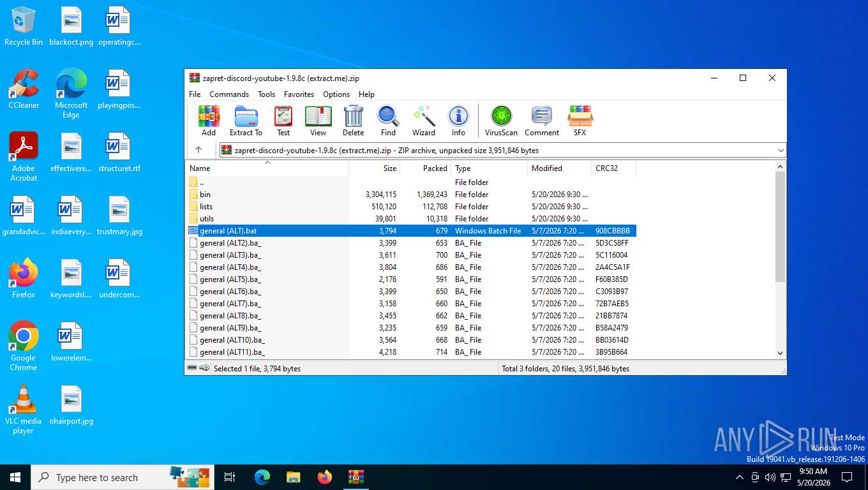Screen dimensions: 868x490
Task: Open the Find magnifier tool
Action: pos(388,121)
